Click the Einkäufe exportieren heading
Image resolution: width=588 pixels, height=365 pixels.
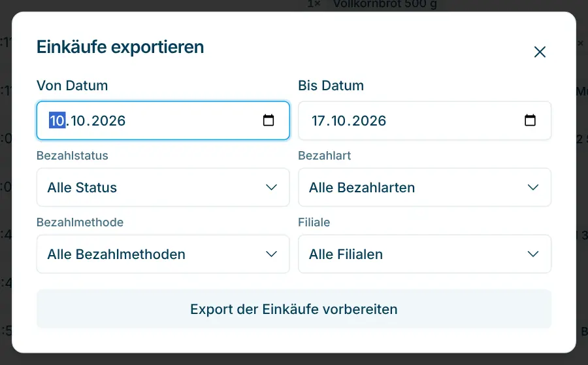(x=120, y=47)
